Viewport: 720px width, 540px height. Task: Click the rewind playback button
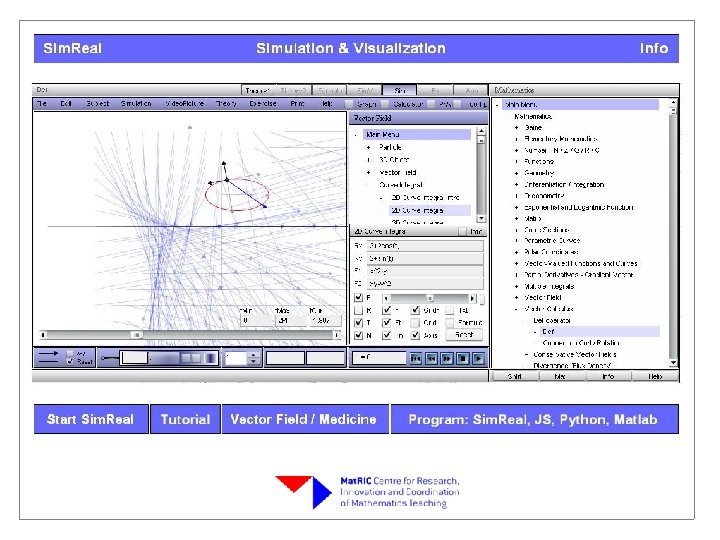click(x=431, y=358)
